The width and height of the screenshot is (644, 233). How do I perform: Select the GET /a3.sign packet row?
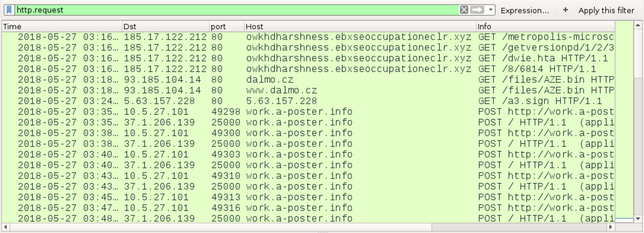click(x=308, y=101)
